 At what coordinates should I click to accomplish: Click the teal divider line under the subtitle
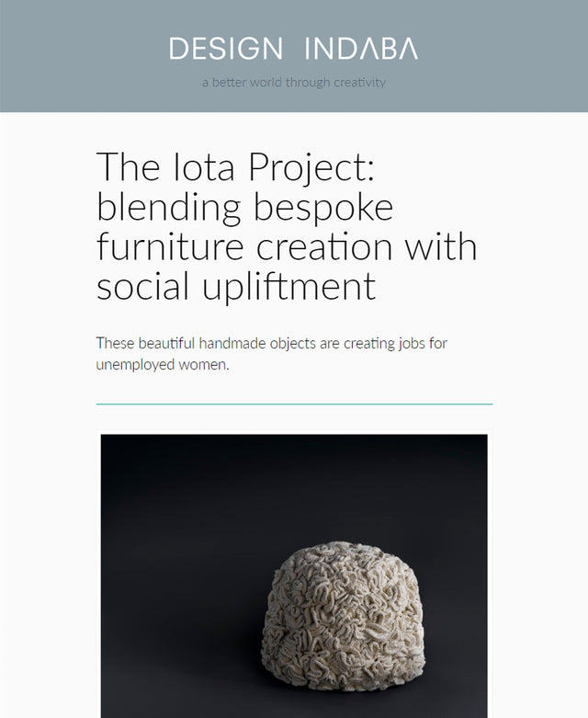(294, 404)
